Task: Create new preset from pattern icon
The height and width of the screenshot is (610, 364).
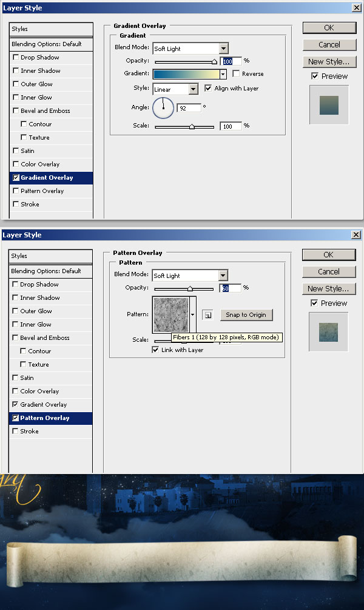Action: (x=207, y=315)
